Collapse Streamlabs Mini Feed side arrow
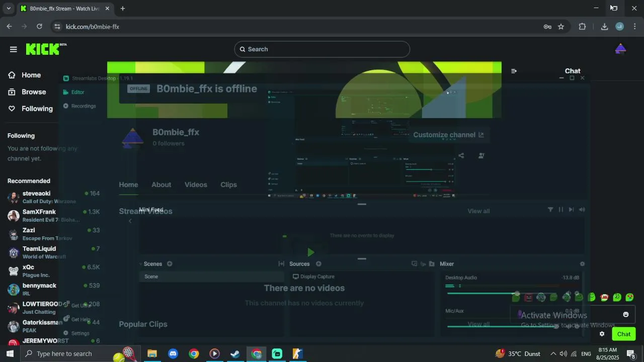 tap(130, 221)
